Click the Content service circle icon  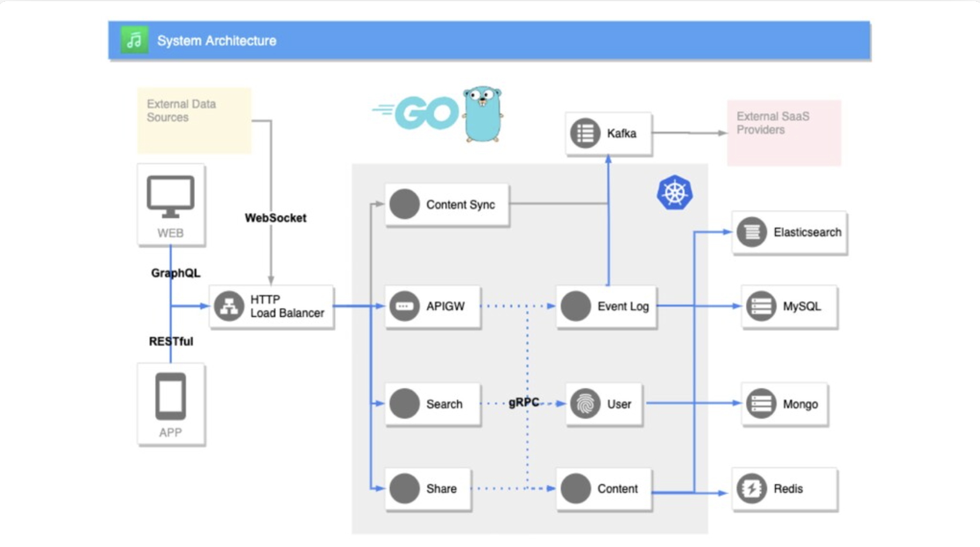click(575, 488)
